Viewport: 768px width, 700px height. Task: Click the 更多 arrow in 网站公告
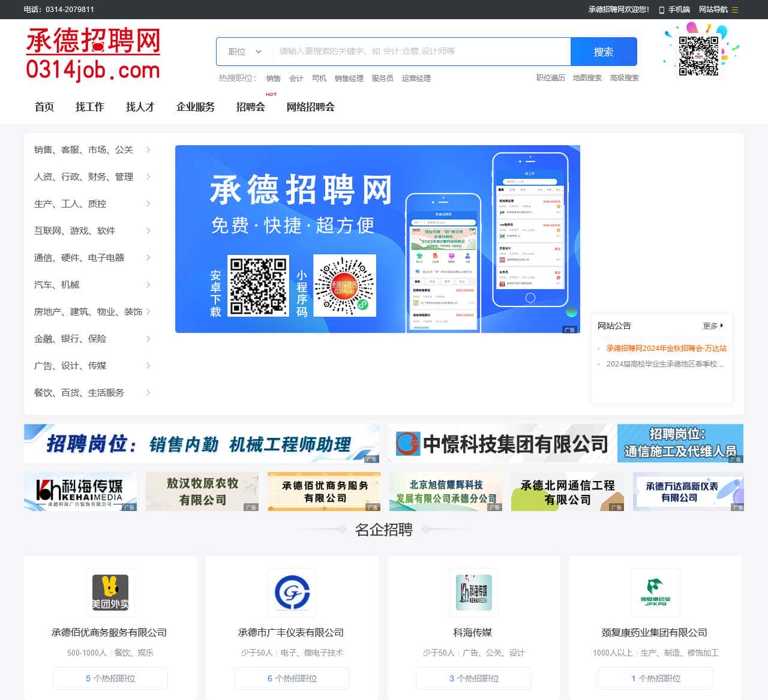point(721,326)
